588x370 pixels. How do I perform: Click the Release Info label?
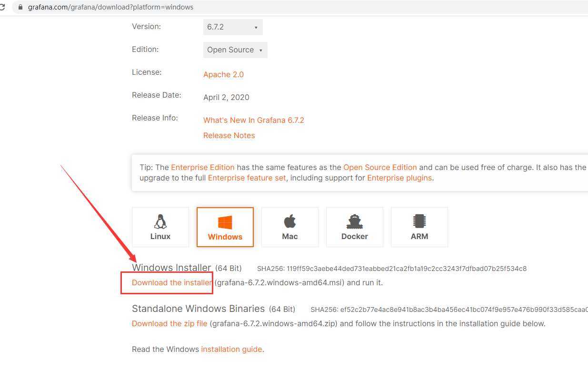click(155, 118)
